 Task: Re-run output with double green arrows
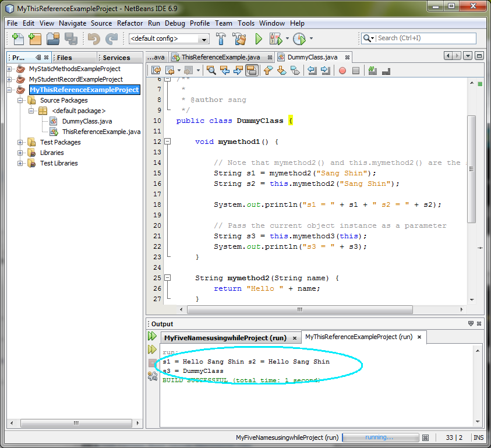click(152, 337)
